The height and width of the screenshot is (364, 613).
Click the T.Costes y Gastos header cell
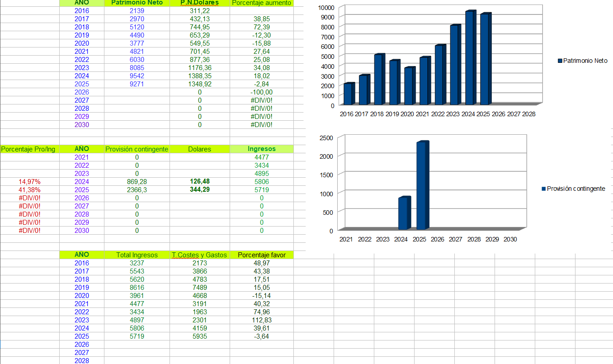(200, 255)
